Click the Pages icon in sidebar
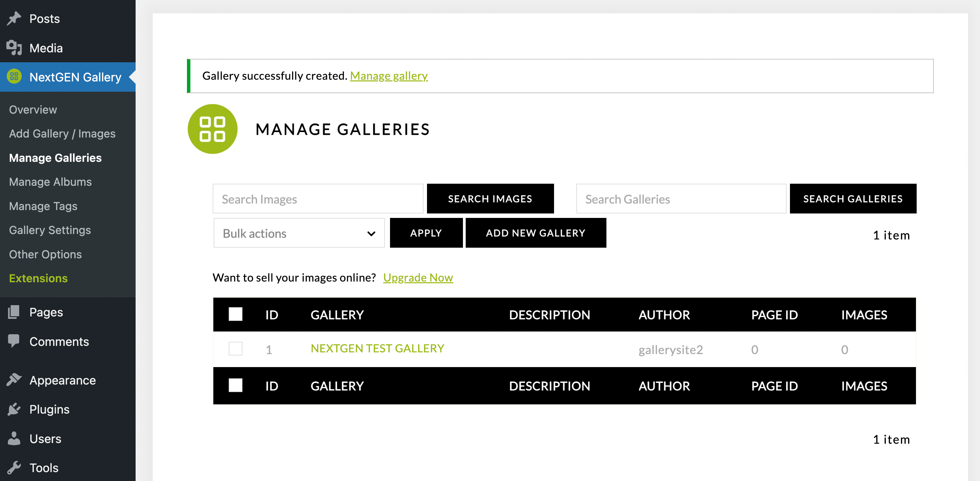Screen dimensions: 980x481 click(14, 312)
